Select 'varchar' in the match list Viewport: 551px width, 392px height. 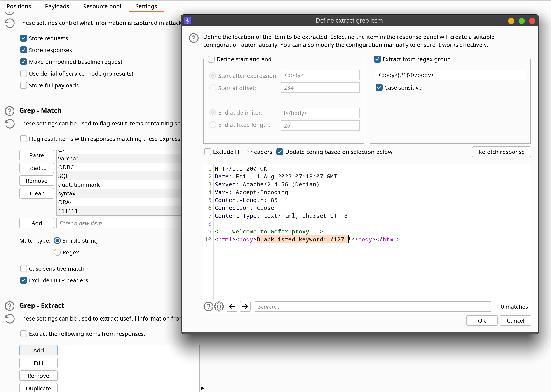tap(119, 158)
